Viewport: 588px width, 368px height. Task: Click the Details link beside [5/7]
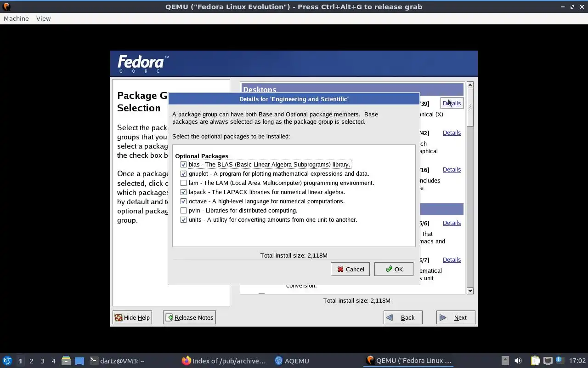[x=452, y=259]
